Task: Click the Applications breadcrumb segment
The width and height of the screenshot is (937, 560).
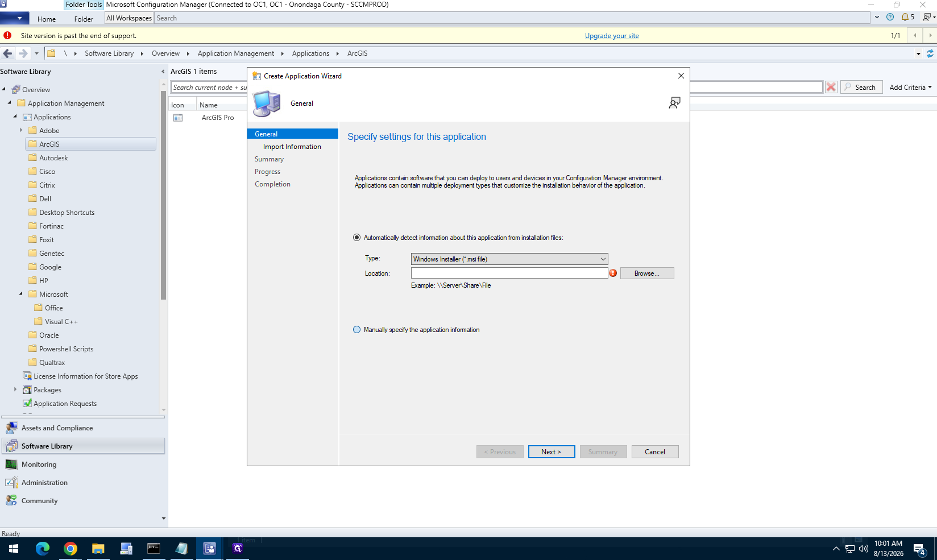Action: click(310, 53)
